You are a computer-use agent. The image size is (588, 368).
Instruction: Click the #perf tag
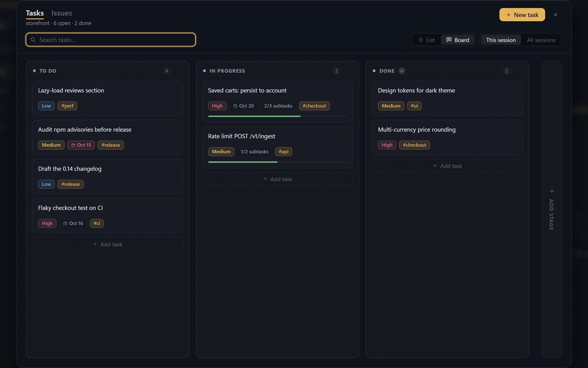[x=67, y=106]
